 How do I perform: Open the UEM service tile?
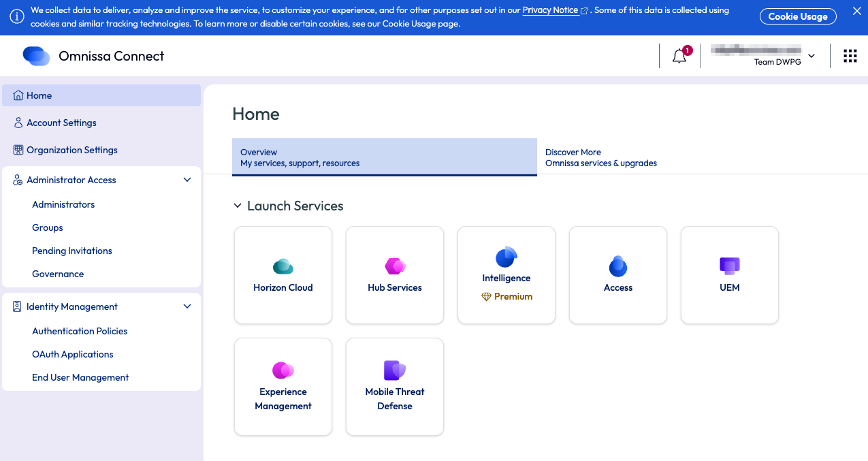(x=730, y=275)
